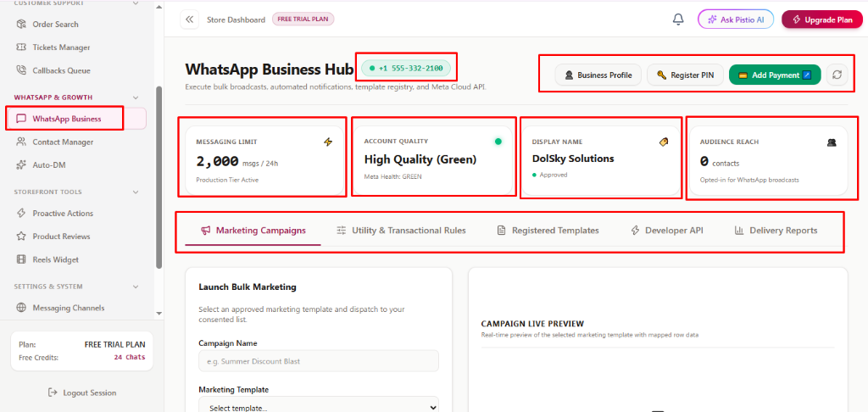Click the Product Reviews star icon
This screenshot has width=868, height=412.
[x=21, y=237]
